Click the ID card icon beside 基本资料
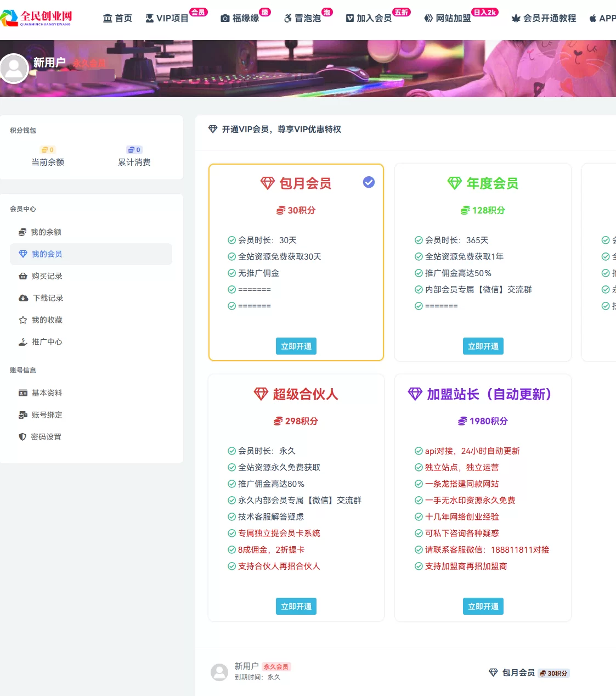The width and height of the screenshot is (616, 696). (23, 393)
